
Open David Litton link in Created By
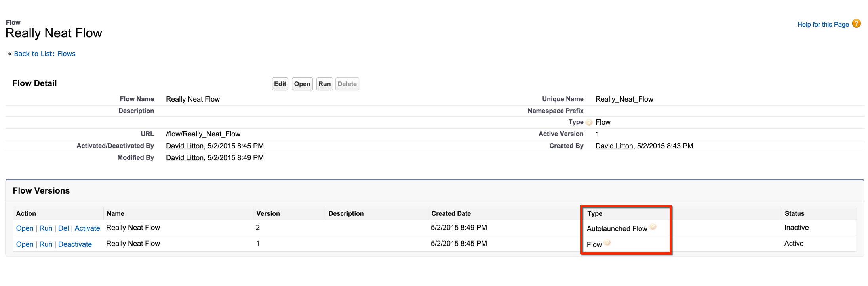coord(614,146)
